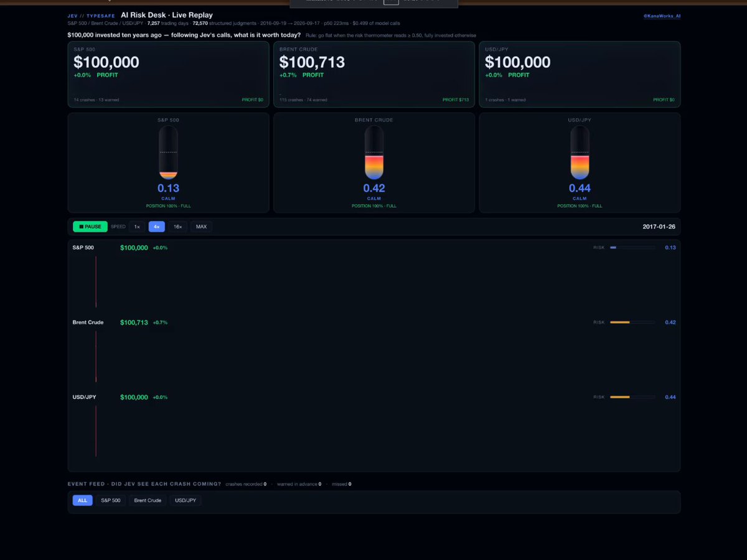Click the Brent Crude risk thermometer

click(x=374, y=153)
